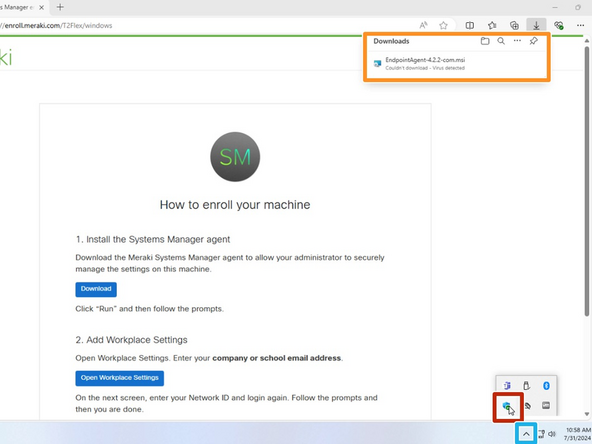The width and height of the screenshot is (592, 444).
Task: Toggle Edge split screen icon
Action: [x=470, y=25]
